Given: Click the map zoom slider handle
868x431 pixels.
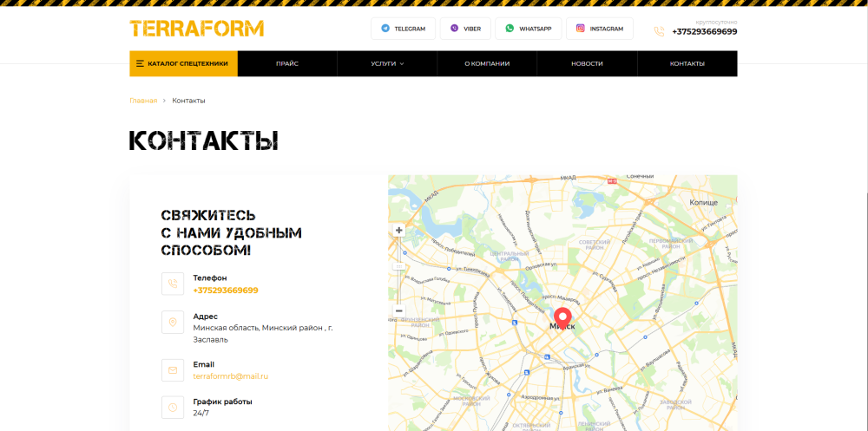Looking at the screenshot, I should [x=398, y=267].
